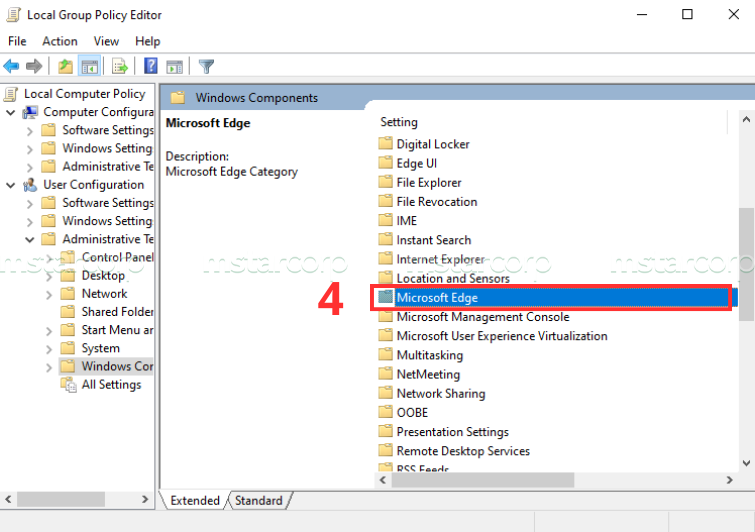Click the IME folder icon
The width and height of the screenshot is (755, 532).
coord(385,221)
